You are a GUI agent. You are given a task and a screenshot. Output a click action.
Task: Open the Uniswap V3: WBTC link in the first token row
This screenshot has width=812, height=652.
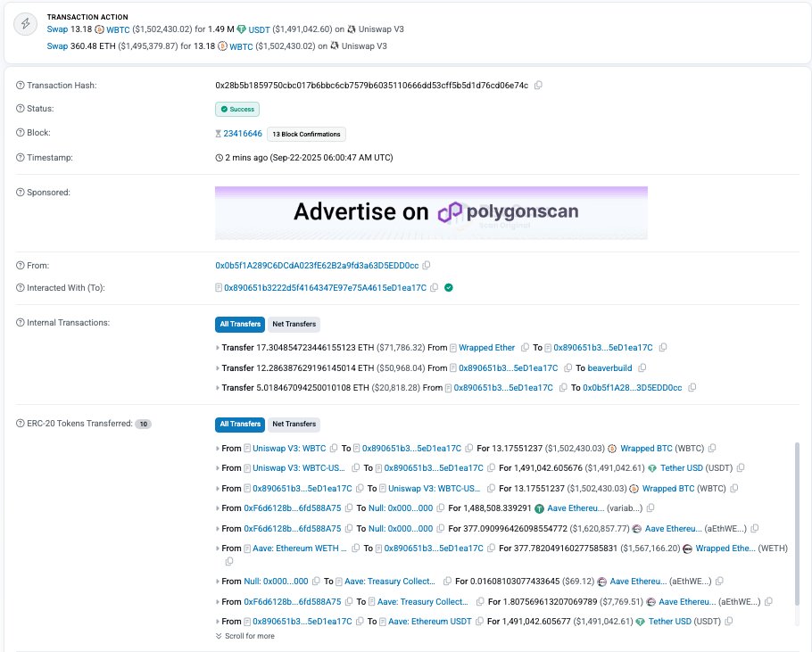pyautogui.click(x=289, y=448)
